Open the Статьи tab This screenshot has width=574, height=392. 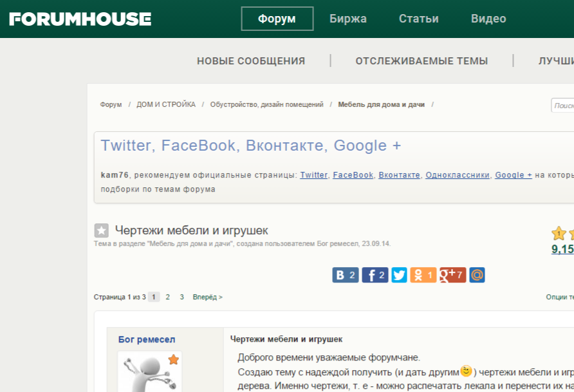419,19
